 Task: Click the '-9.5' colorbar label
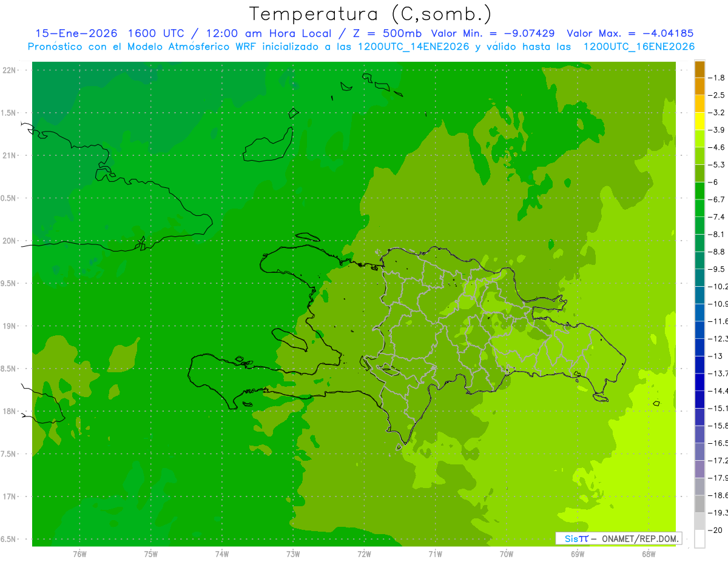click(717, 269)
